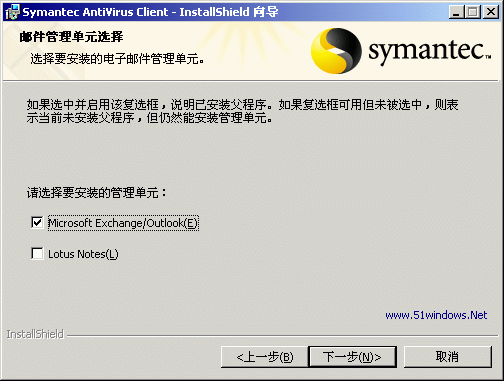Image resolution: width=504 pixels, height=381 pixels.
Task: Click the 选择要安装的电子邮件管理单元 subtitle
Action: (x=117, y=59)
